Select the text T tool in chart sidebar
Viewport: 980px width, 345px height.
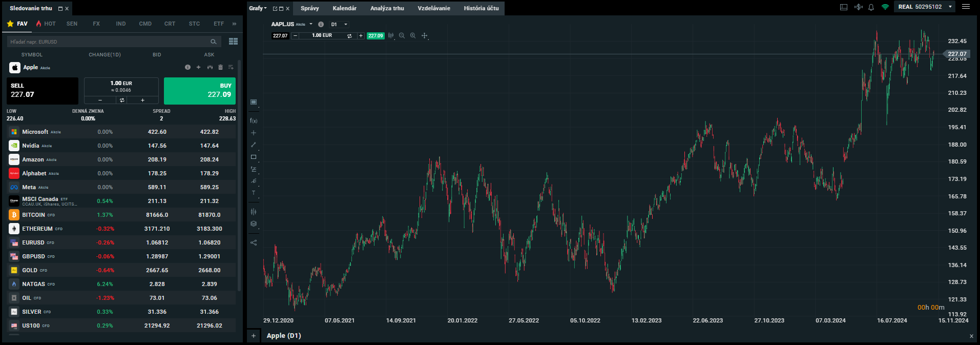254,193
